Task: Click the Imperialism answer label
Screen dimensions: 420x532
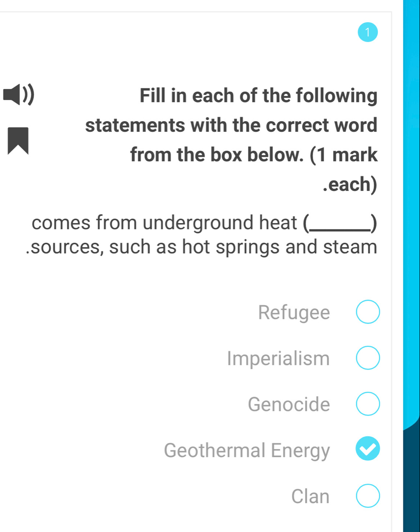Action: (279, 358)
